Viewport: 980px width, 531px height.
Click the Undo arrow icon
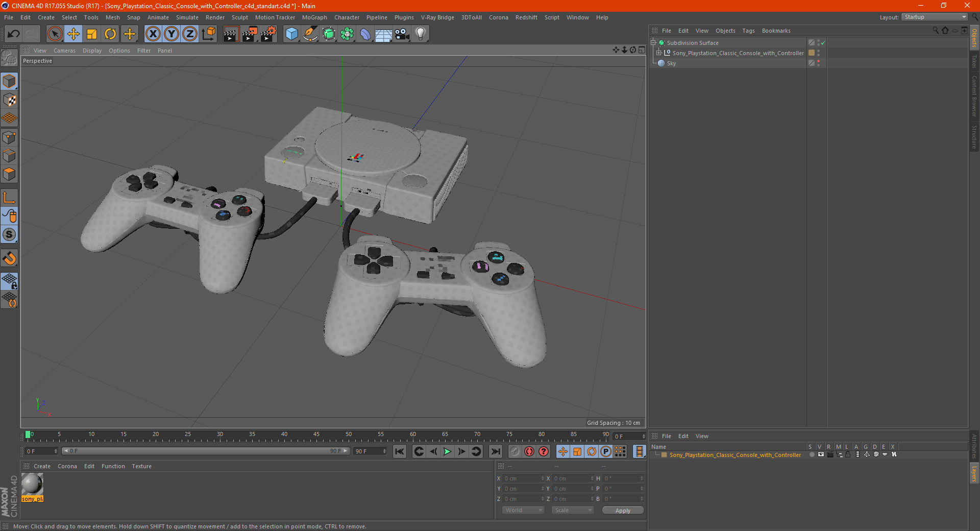13,34
